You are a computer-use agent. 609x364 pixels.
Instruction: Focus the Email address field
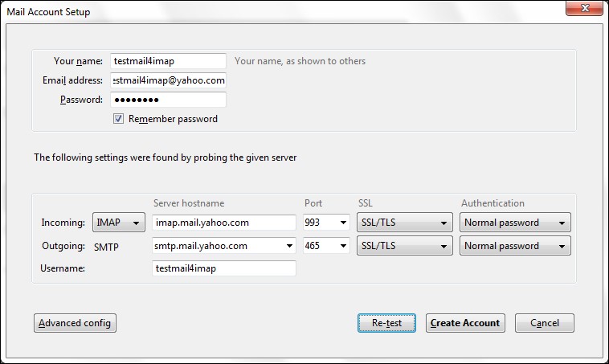(x=169, y=80)
